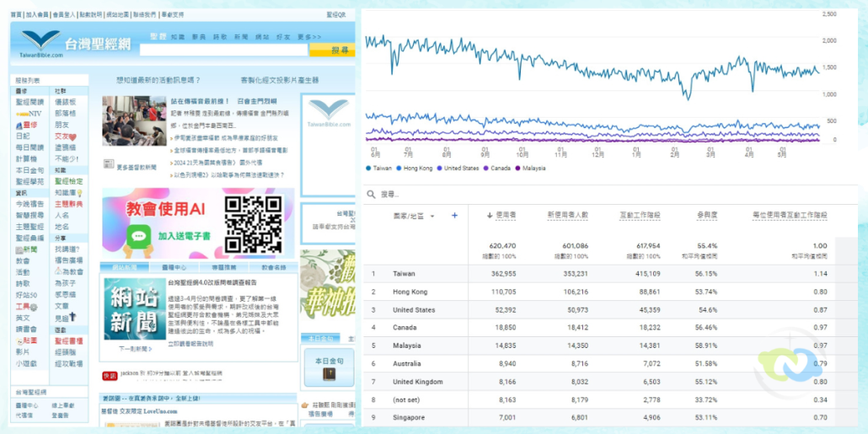Click the red heart icon beside 交友

coord(73,137)
